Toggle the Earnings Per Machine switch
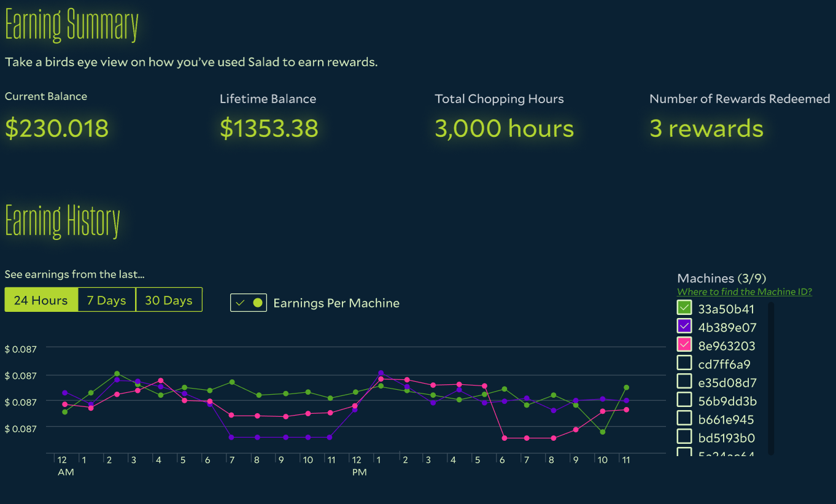Viewport: 836px width, 504px height. pyautogui.click(x=249, y=303)
